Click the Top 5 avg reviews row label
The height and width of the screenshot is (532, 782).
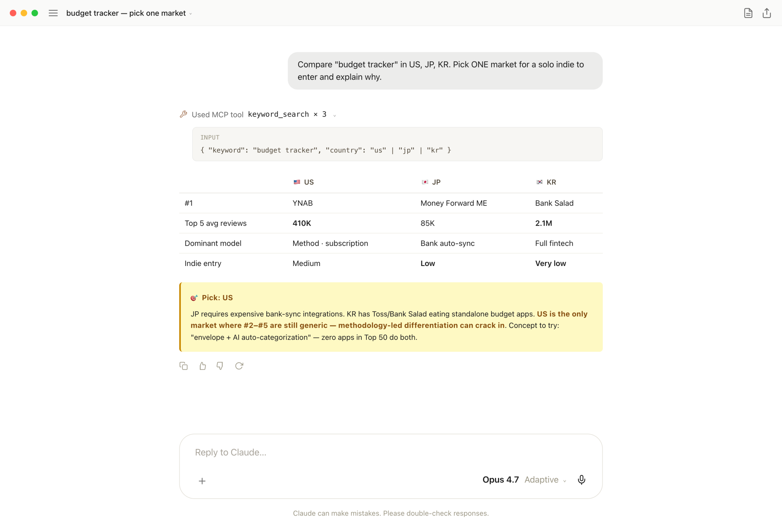[x=215, y=224]
